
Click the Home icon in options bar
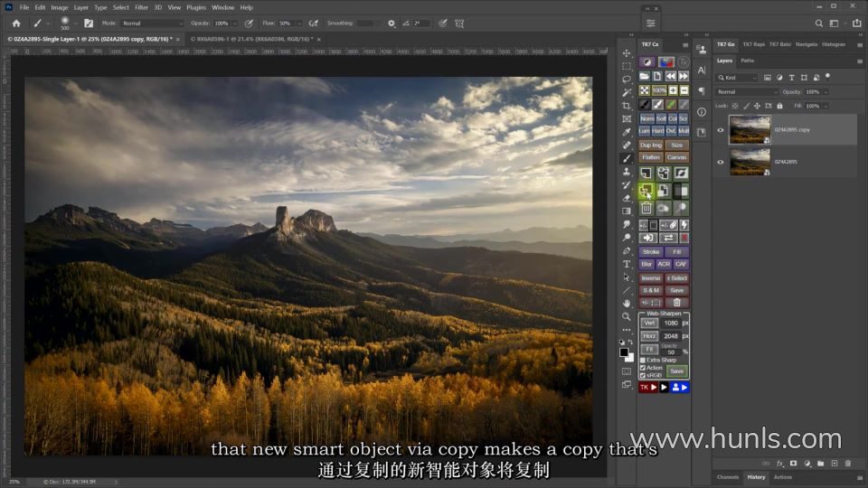tap(16, 23)
